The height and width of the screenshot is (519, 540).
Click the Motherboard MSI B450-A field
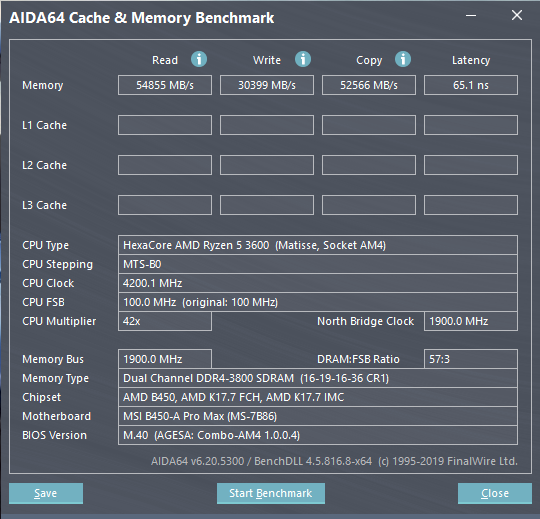coord(318,416)
